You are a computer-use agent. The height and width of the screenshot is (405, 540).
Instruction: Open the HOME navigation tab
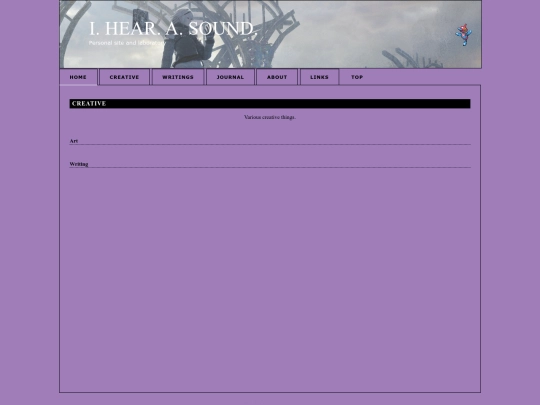coord(78,77)
